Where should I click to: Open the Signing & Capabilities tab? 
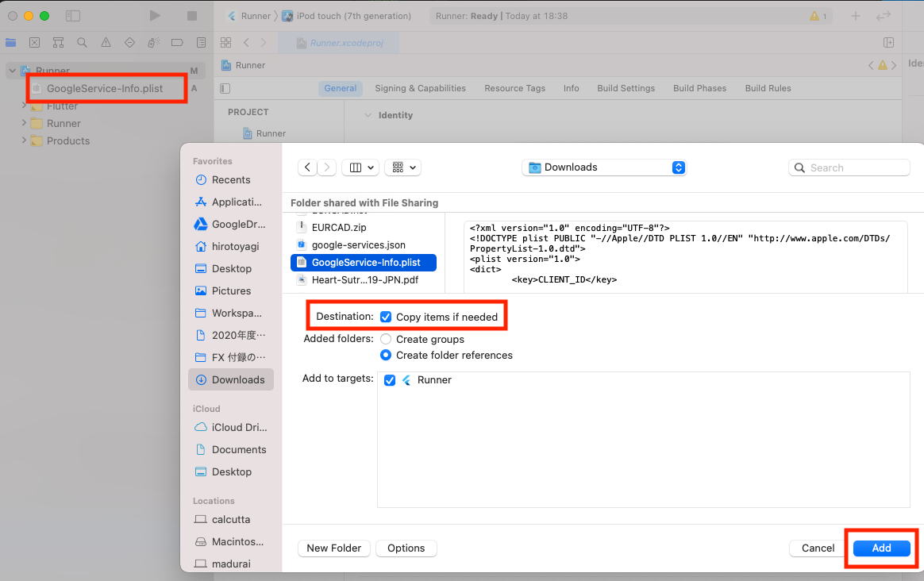pos(420,88)
